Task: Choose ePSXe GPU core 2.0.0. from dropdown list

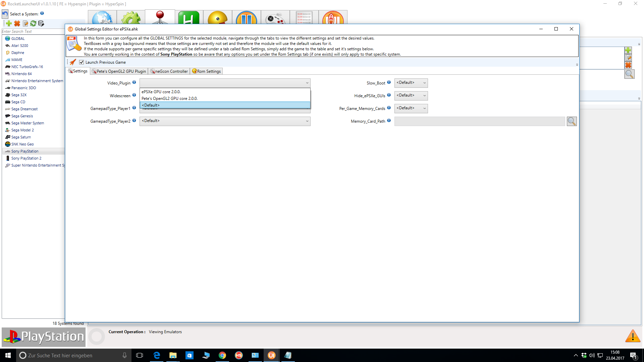Action: 225,92
